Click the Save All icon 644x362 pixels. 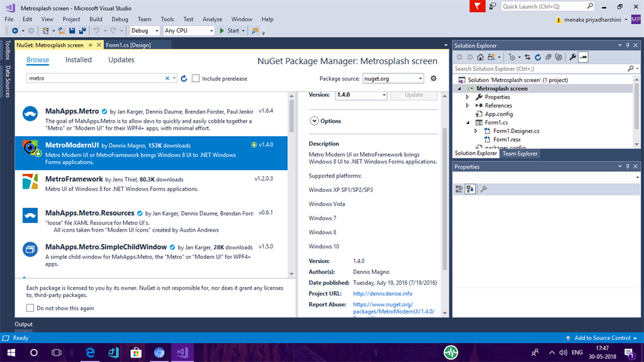(x=82, y=30)
